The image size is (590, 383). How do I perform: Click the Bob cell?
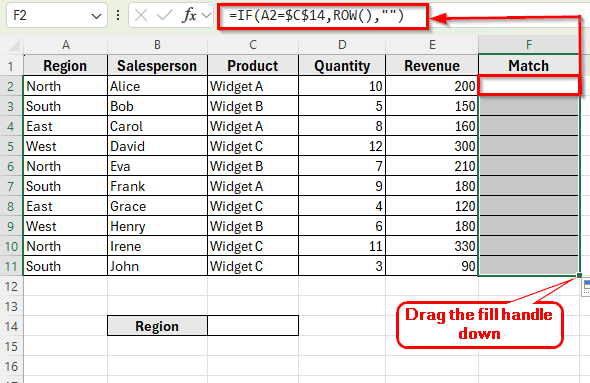[157, 106]
